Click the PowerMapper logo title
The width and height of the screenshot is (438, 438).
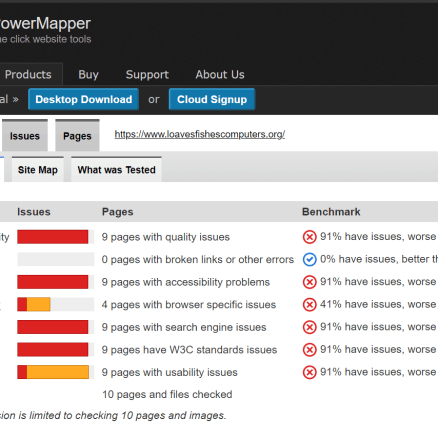[x=45, y=23]
